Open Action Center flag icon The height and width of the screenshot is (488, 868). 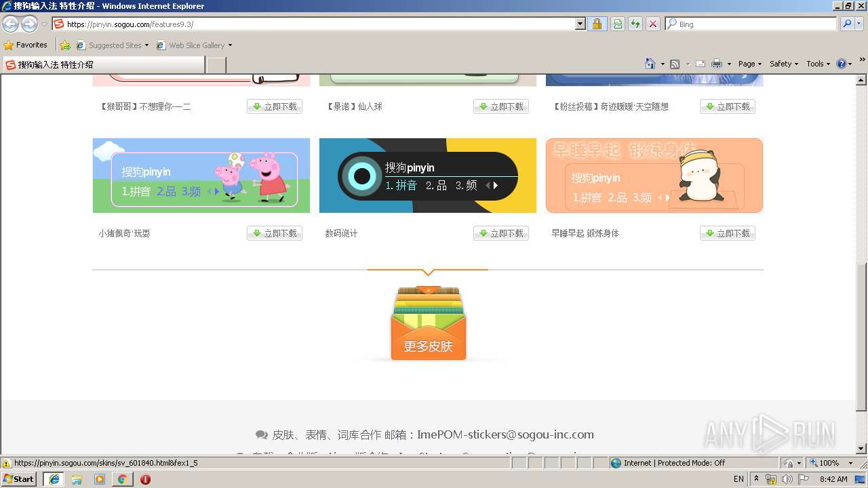pos(804,479)
